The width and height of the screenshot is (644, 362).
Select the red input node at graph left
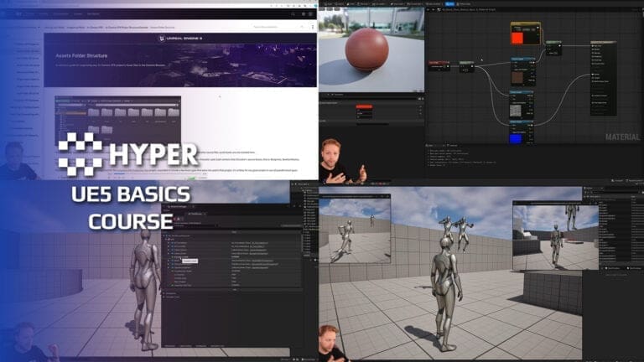[x=439, y=65]
